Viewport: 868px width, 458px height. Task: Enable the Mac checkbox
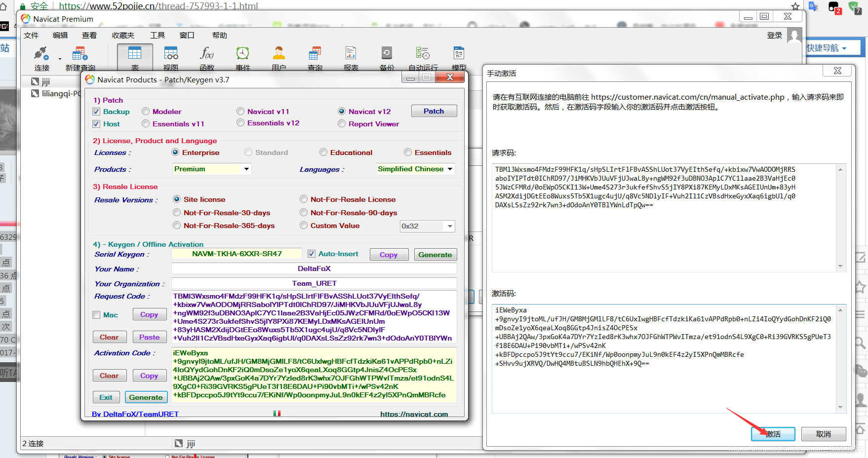click(x=97, y=315)
